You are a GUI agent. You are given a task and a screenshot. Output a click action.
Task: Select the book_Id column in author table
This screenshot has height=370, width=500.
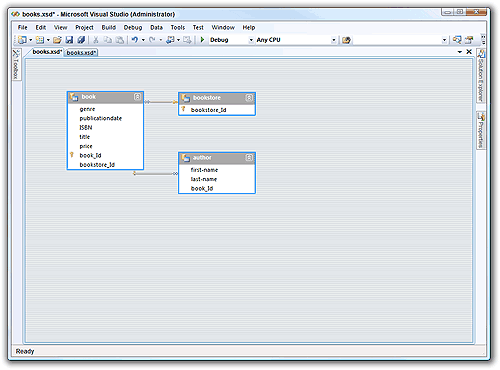217,188
